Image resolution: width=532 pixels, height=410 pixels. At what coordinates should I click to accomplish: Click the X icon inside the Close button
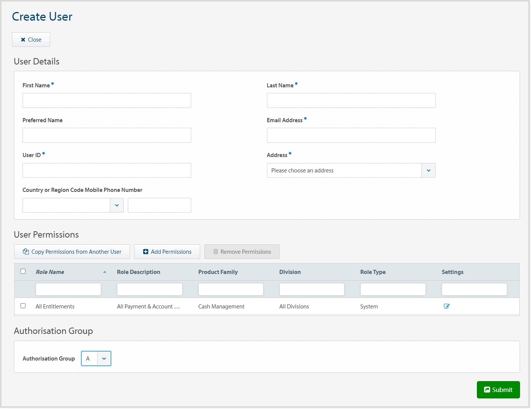point(24,39)
